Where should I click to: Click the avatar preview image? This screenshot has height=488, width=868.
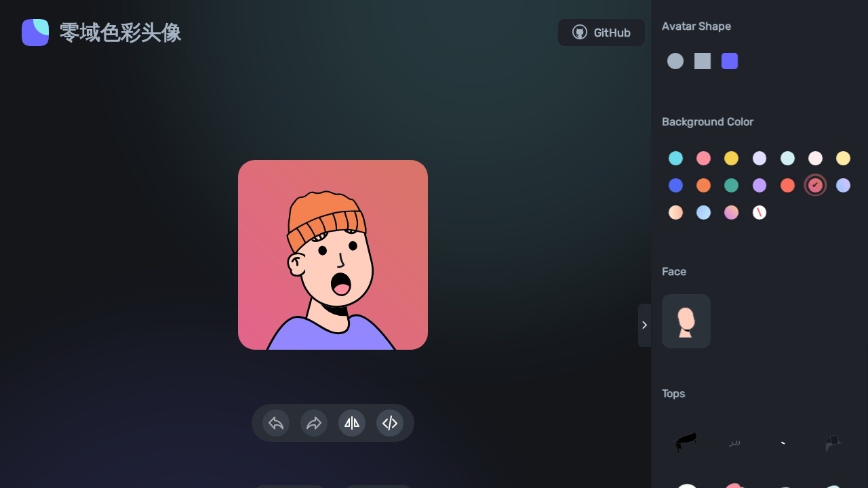click(x=333, y=255)
